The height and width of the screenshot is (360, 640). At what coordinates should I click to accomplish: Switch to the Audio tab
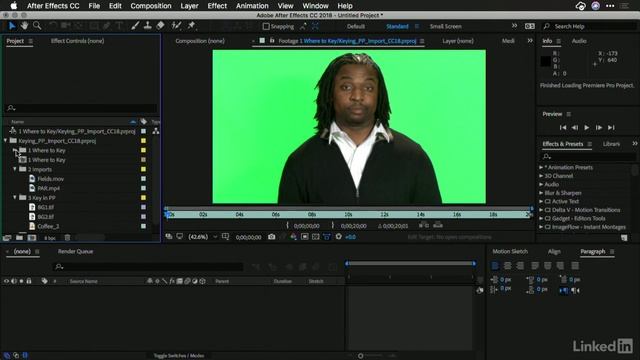point(579,41)
